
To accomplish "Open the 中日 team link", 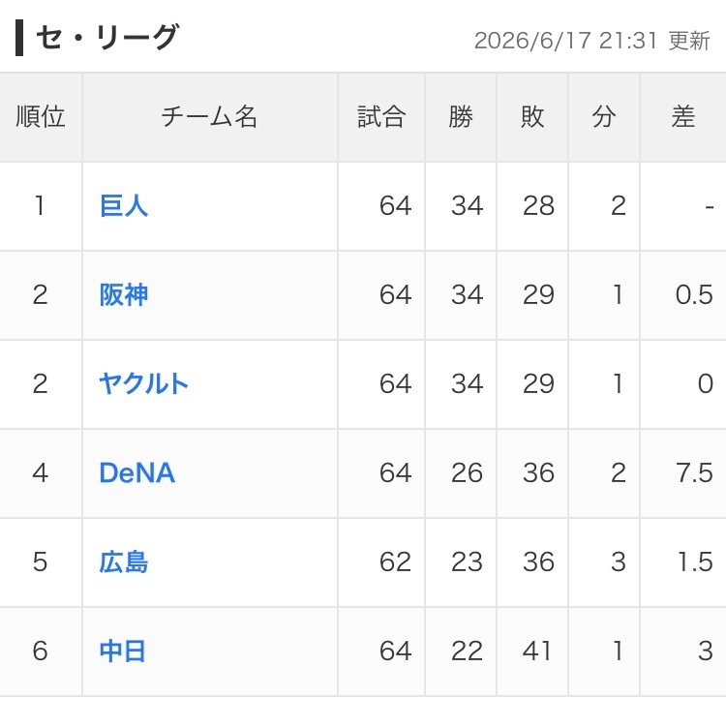I will point(123,651).
